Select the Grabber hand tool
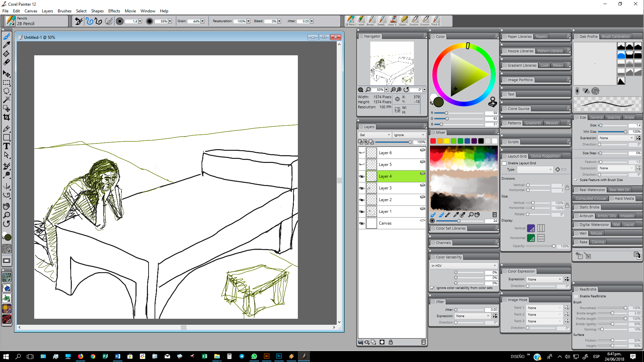Screen dimensions: 644x362 6,206
